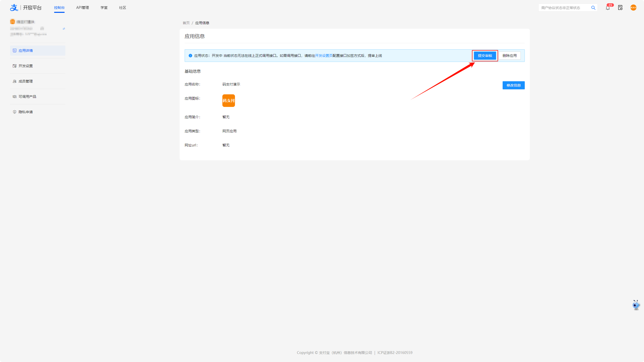Click the account switch arrows icon
This screenshot has width=644, height=362.
64,29
